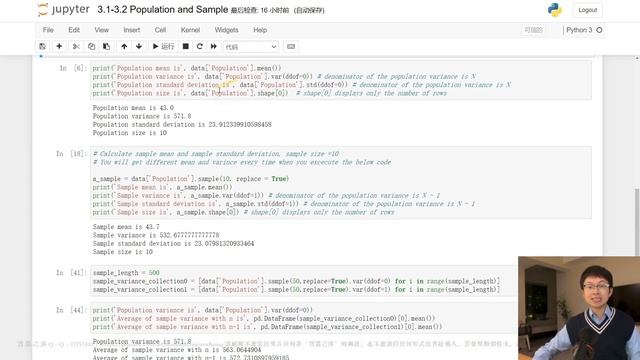
Task: Click output 'Population size is 10'
Action: point(130,133)
